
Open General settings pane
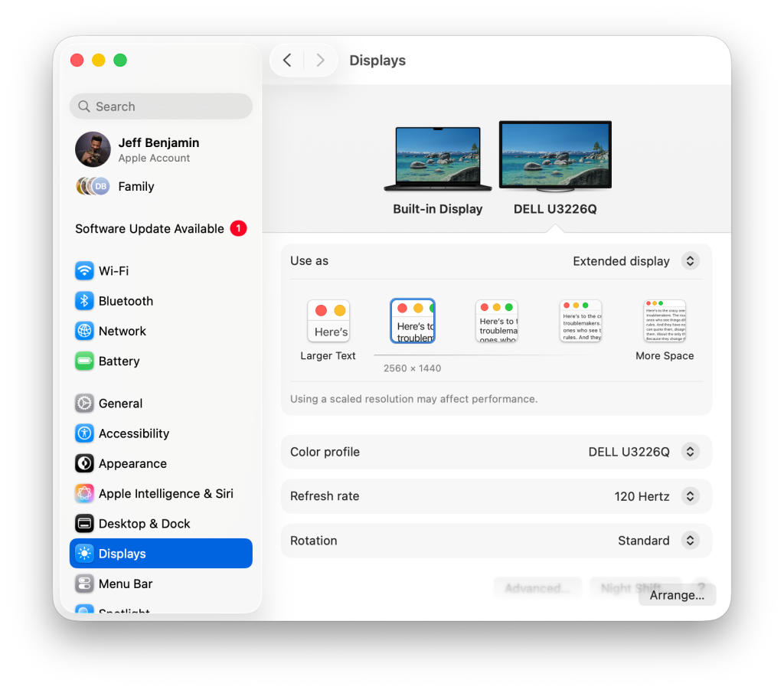click(x=161, y=403)
